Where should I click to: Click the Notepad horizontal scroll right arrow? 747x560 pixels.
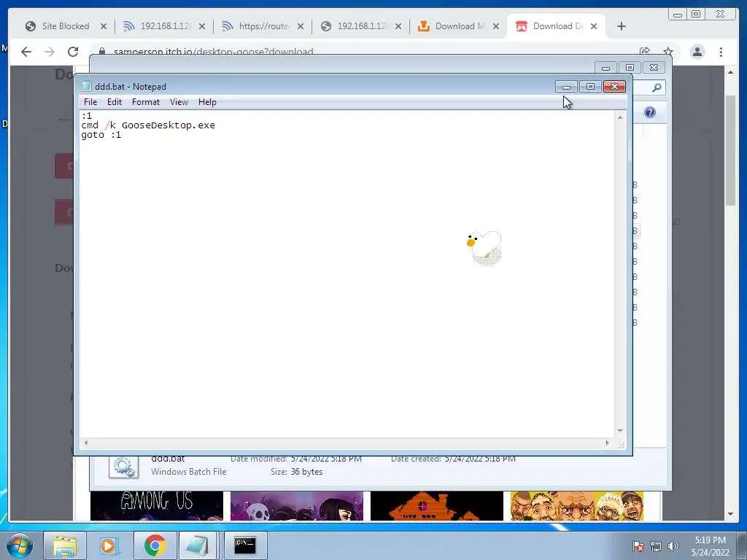[607, 443]
